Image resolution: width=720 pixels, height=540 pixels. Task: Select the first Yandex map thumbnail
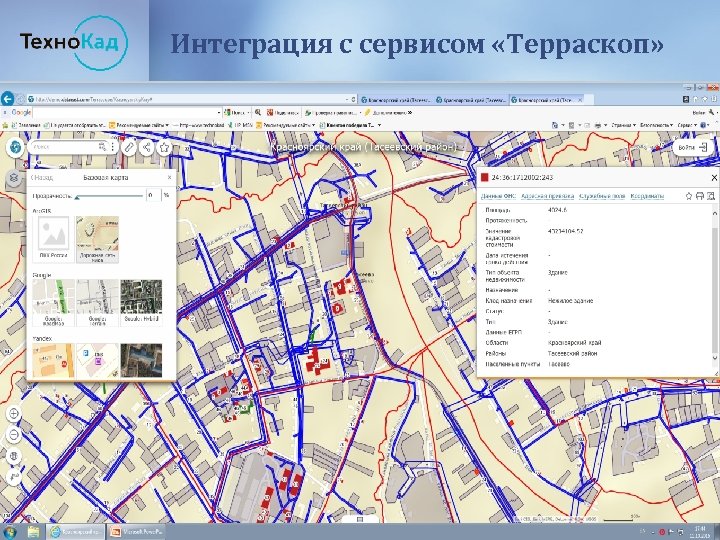53,360
